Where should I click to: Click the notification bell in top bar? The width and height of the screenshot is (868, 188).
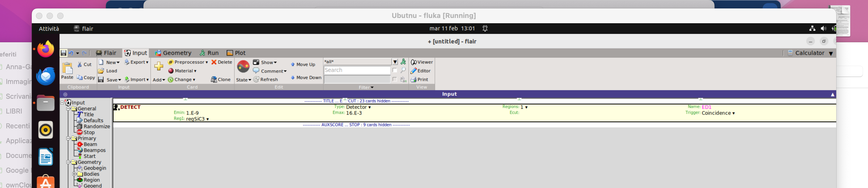click(485, 28)
